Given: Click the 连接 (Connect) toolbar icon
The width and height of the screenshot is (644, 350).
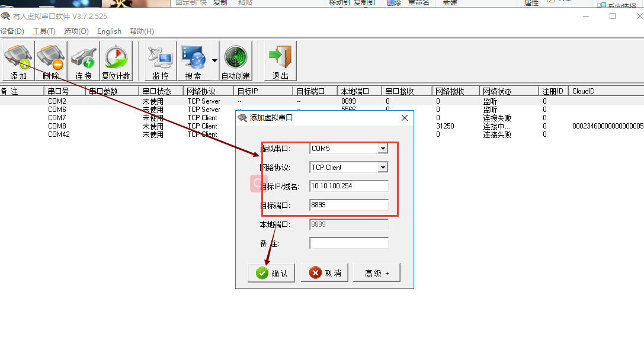Looking at the screenshot, I should (x=83, y=61).
